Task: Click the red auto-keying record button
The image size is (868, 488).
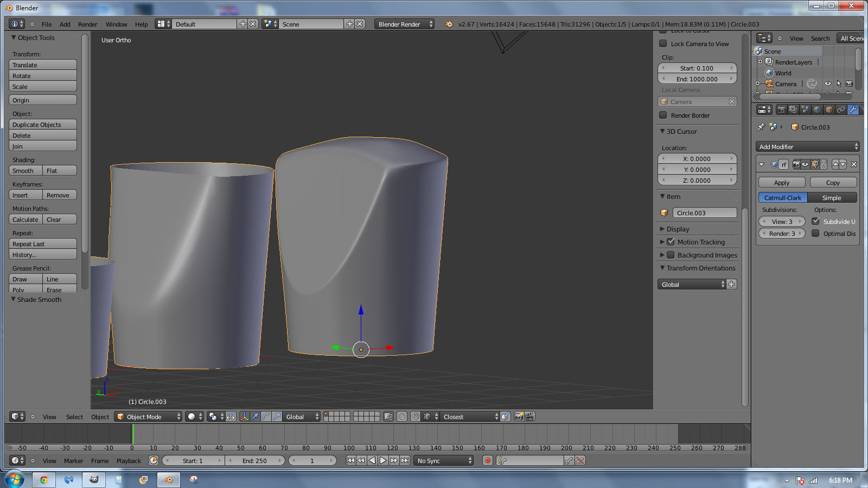Action: pos(488,460)
